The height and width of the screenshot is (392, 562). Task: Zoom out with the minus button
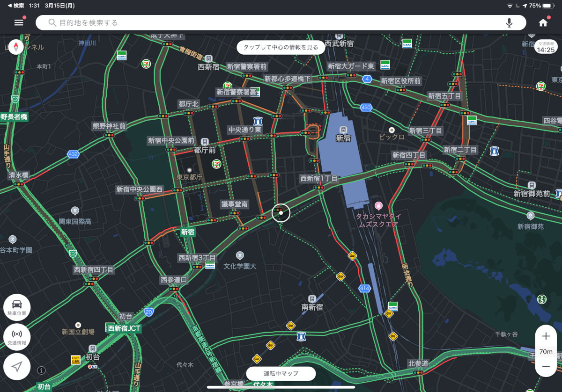[x=546, y=367]
